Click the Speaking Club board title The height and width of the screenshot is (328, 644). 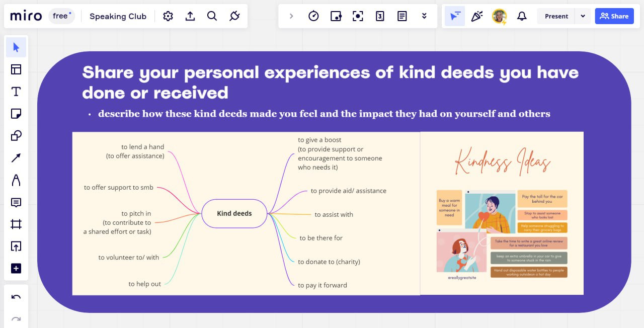coord(118,16)
